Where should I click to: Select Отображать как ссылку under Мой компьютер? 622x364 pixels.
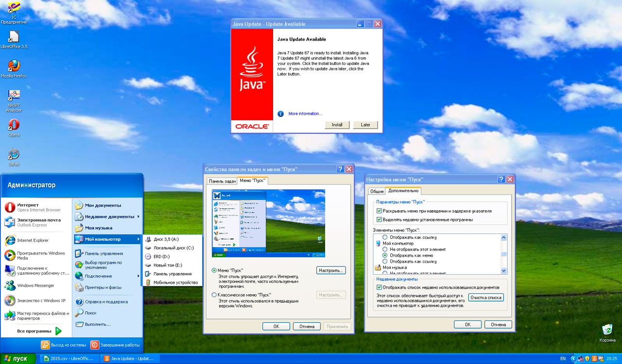385,262
